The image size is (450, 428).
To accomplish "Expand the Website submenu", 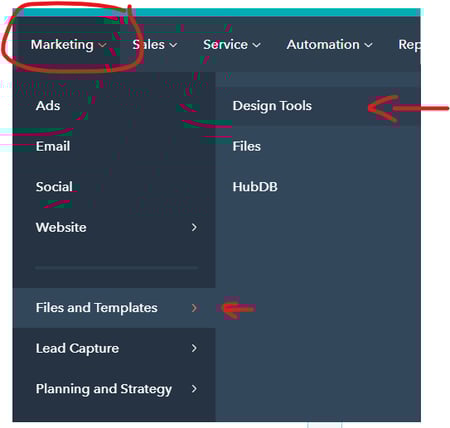I will click(114, 227).
